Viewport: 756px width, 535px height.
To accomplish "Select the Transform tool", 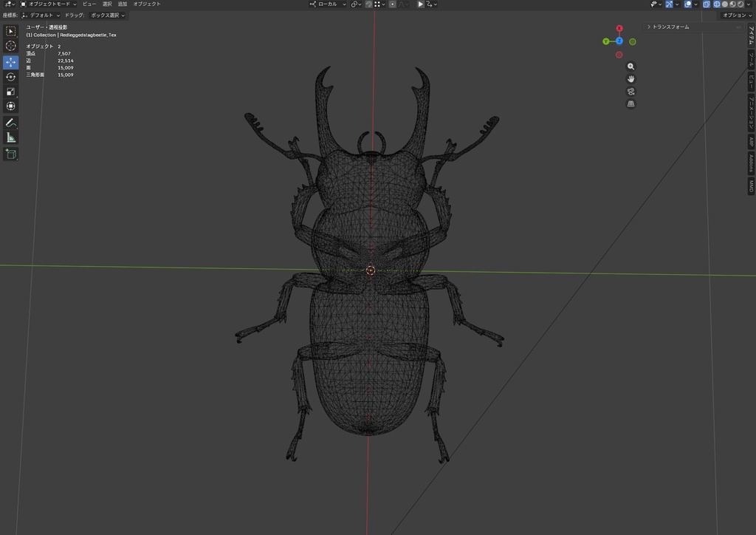I will 10,106.
